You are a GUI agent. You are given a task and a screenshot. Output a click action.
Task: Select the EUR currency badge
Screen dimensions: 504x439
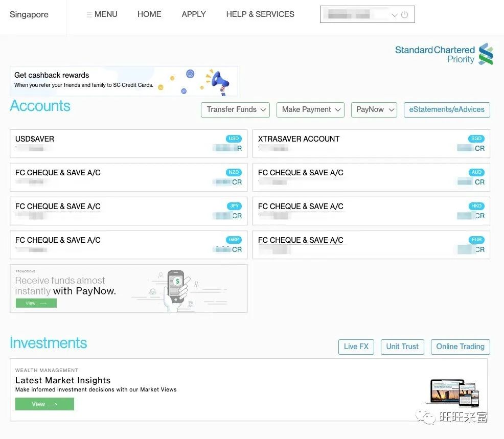pos(477,240)
